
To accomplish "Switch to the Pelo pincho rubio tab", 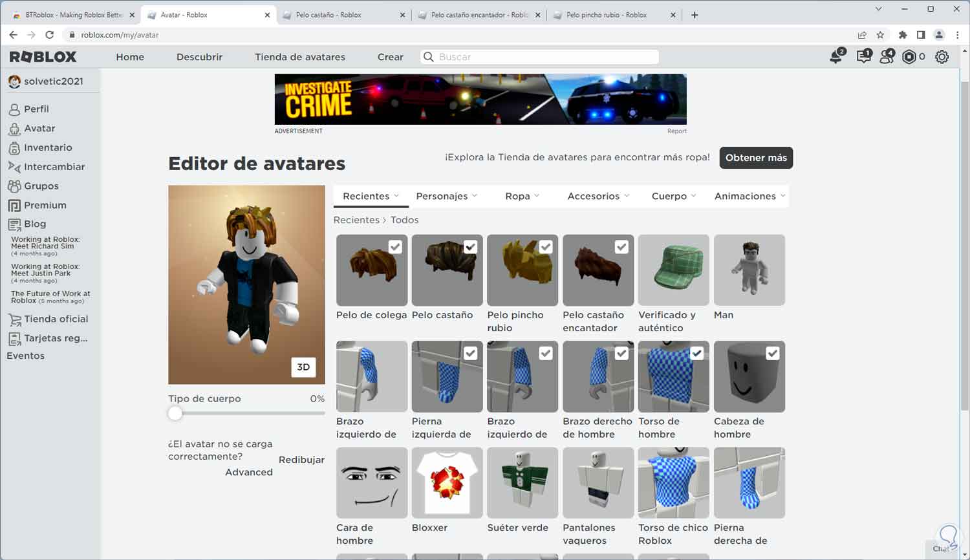I will pyautogui.click(x=614, y=15).
